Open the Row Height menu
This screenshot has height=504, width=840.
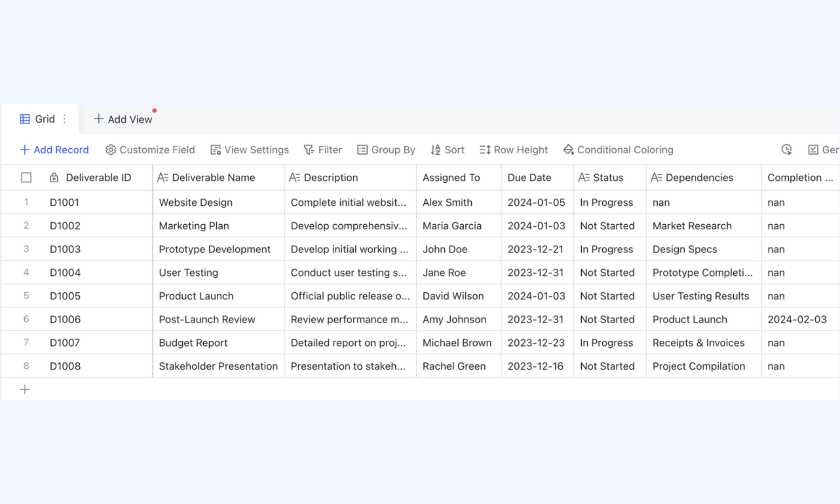click(x=513, y=150)
